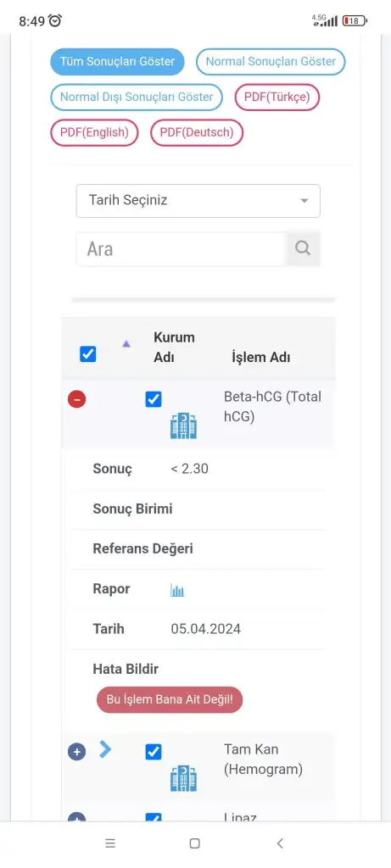Expand the Tam Kan (Hemogram) row plus icon

point(76,752)
